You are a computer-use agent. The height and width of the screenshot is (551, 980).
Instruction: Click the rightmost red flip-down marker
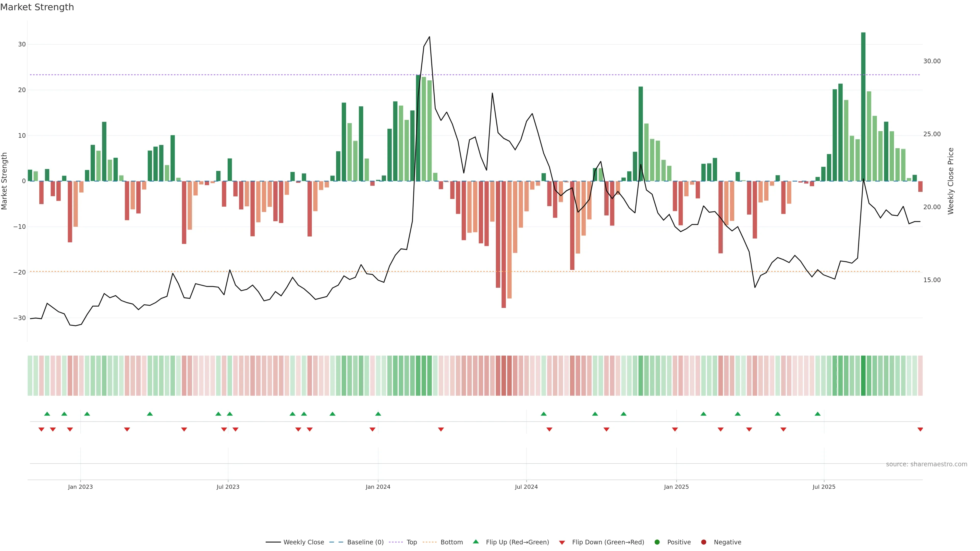[x=920, y=429]
